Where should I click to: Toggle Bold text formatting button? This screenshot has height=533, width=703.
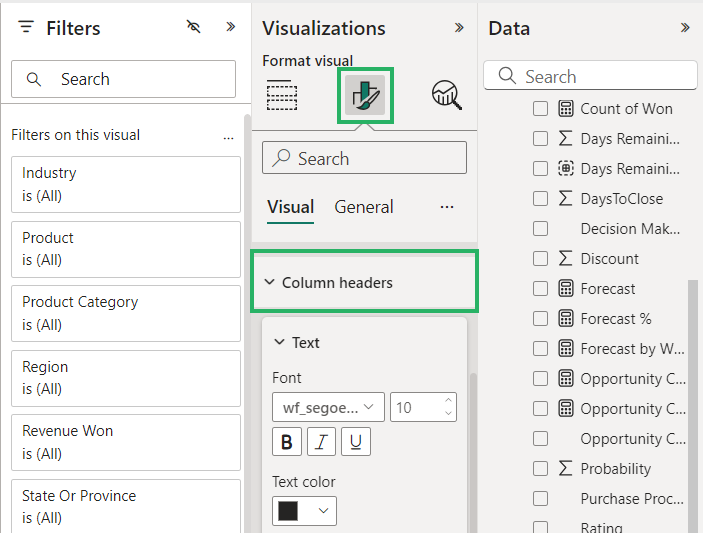pyautogui.click(x=287, y=441)
